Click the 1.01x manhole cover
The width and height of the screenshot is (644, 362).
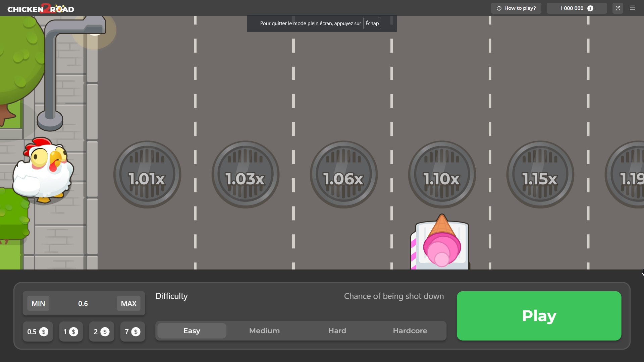[147, 175]
